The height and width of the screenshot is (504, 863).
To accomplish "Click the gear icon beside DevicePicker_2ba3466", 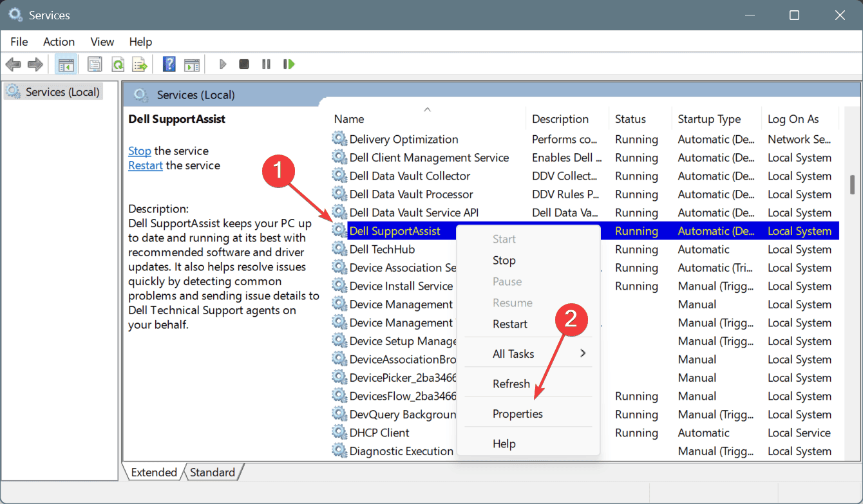I will coord(339,377).
